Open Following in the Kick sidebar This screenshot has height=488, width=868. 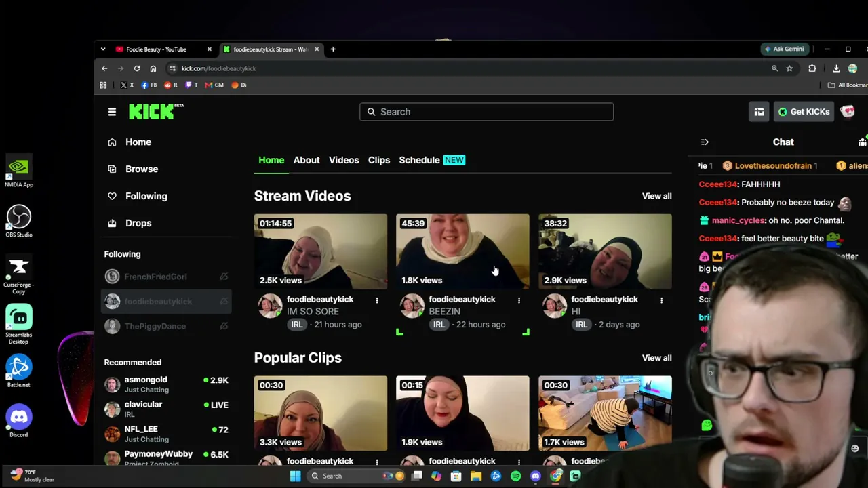click(146, 197)
